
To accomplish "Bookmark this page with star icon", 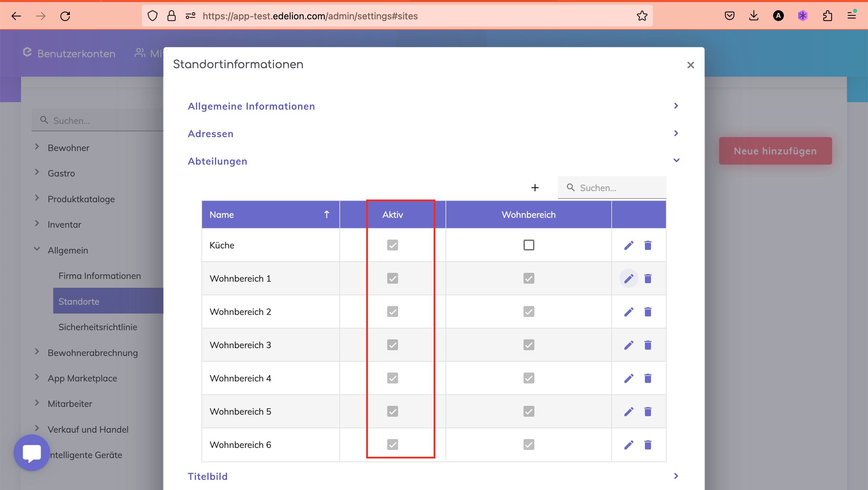I will pyautogui.click(x=642, y=16).
